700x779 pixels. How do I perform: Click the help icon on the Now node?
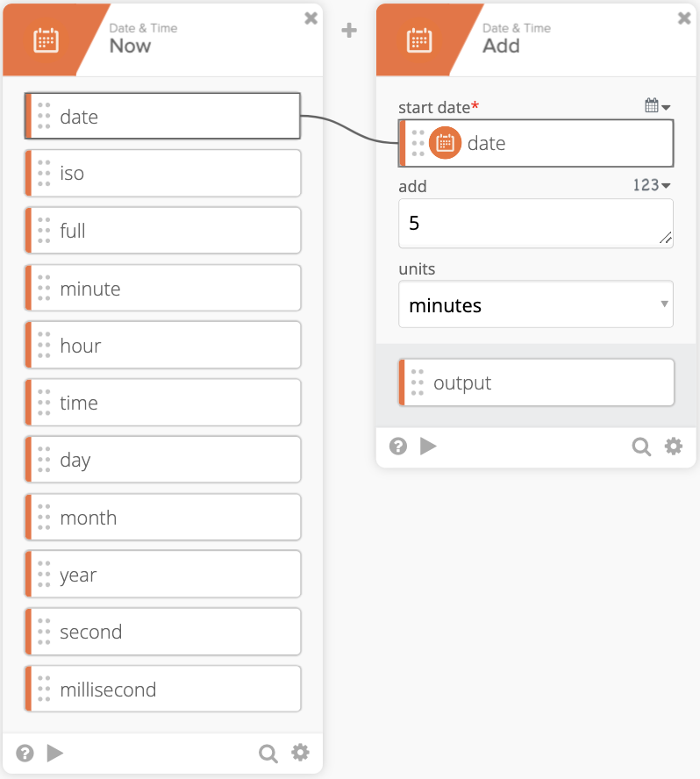[x=24, y=753]
